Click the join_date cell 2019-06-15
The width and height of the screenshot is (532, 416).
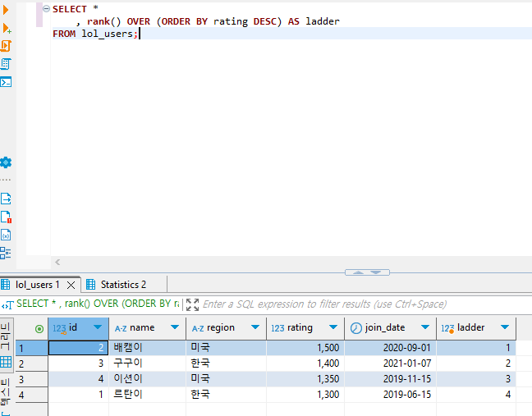[390, 395]
